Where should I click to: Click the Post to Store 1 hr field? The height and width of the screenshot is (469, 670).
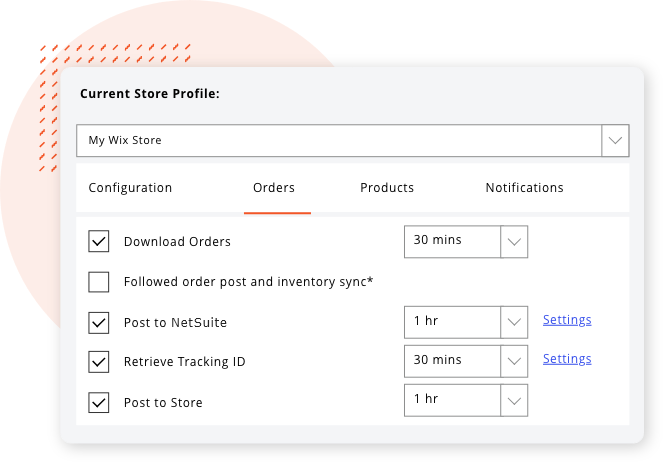[453, 401]
